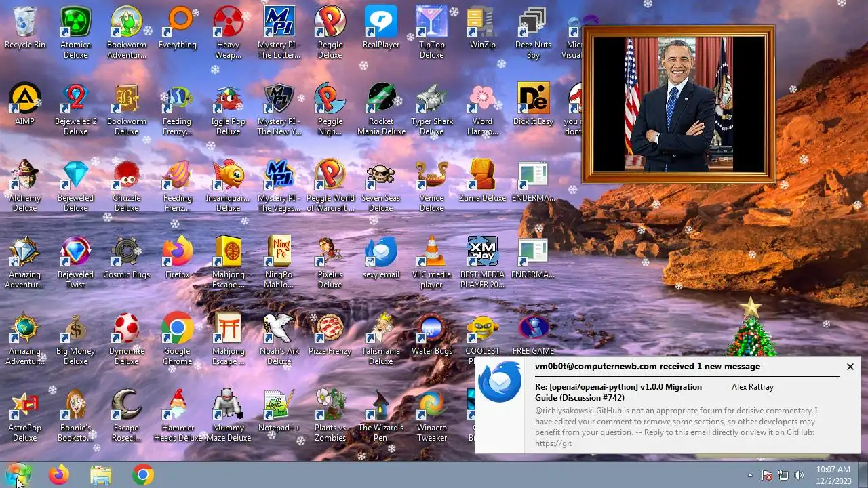Open the RealPlayer shortcut

381,28
